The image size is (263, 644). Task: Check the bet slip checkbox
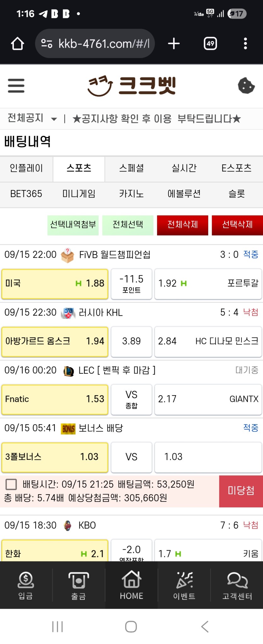11,484
